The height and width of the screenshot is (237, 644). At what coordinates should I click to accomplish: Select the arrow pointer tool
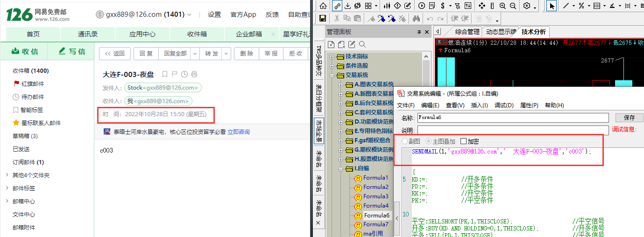pyautogui.click(x=552, y=6)
